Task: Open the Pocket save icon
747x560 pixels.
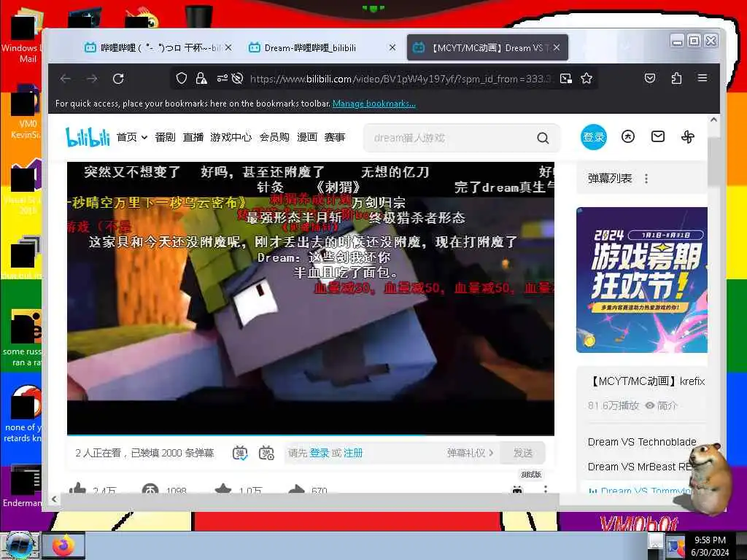Action: click(650, 78)
